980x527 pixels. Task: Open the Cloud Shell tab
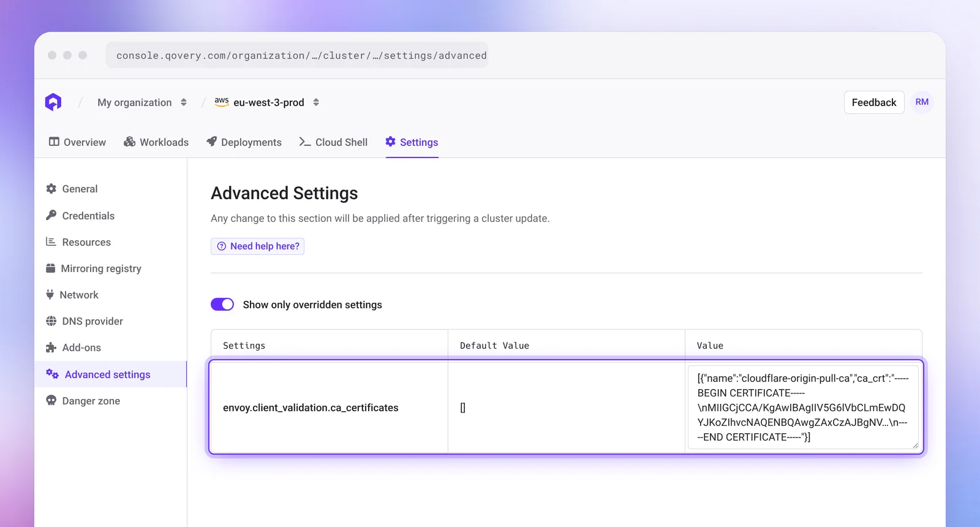click(x=333, y=142)
